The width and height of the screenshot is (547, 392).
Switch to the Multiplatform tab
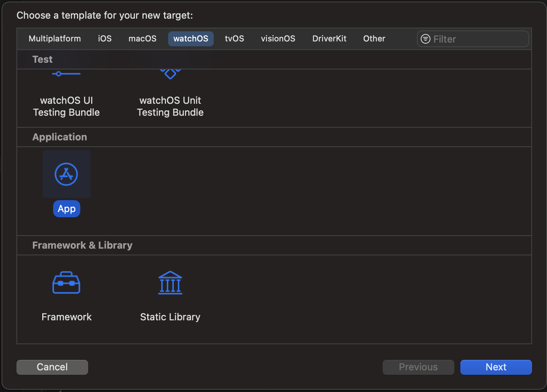(x=55, y=39)
